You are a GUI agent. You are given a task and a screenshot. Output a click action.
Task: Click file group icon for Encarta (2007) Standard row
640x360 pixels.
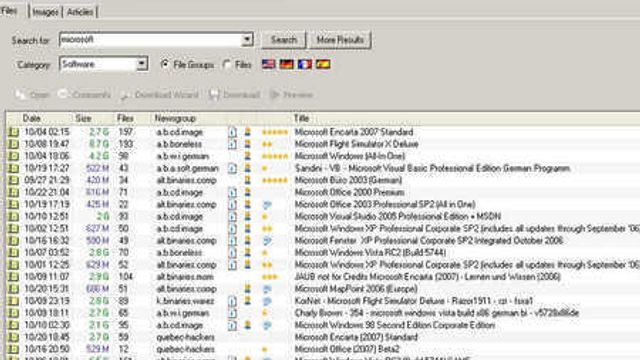tap(13, 337)
